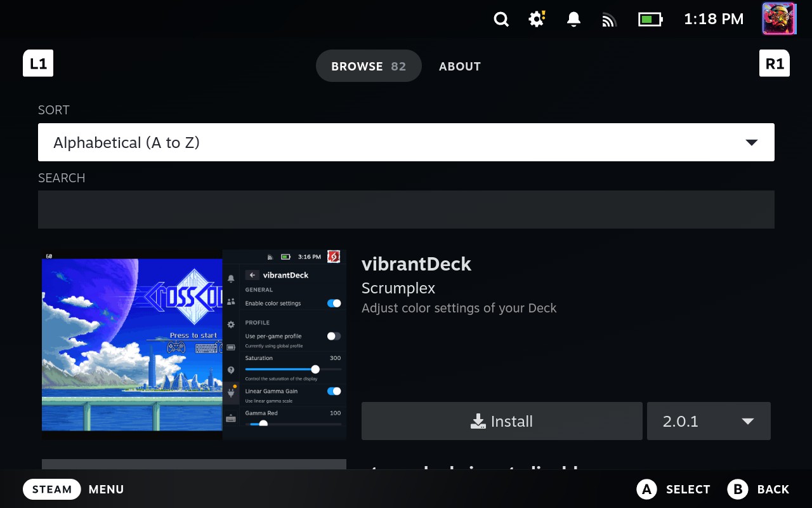Screen dimensions: 812x508
Task: Click the SEARCH input field
Action: coord(406,208)
